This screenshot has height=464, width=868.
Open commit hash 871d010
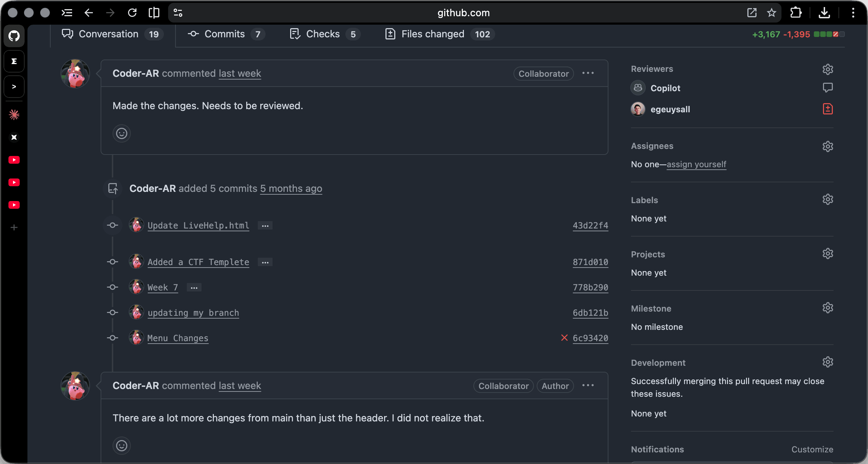[x=590, y=262]
